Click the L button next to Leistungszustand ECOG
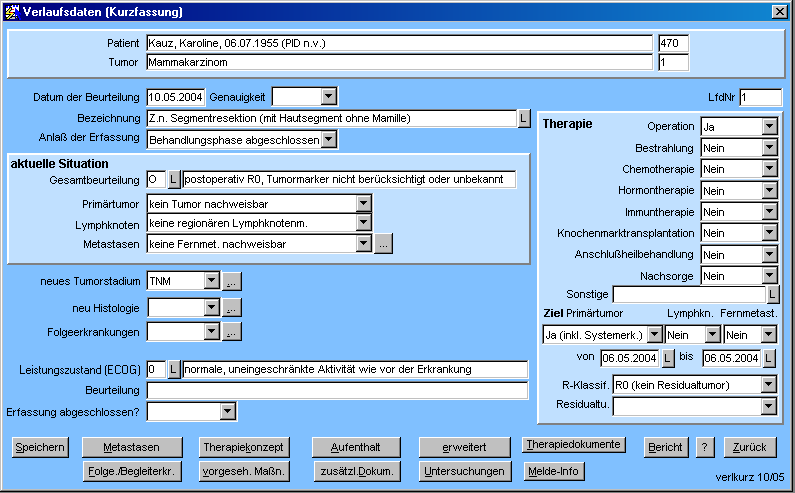Image resolution: width=795 pixels, height=493 pixels. coord(174,369)
